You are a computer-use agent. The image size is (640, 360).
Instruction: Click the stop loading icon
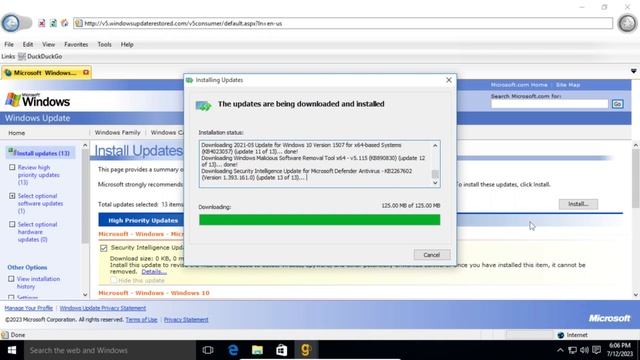click(x=42, y=23)
